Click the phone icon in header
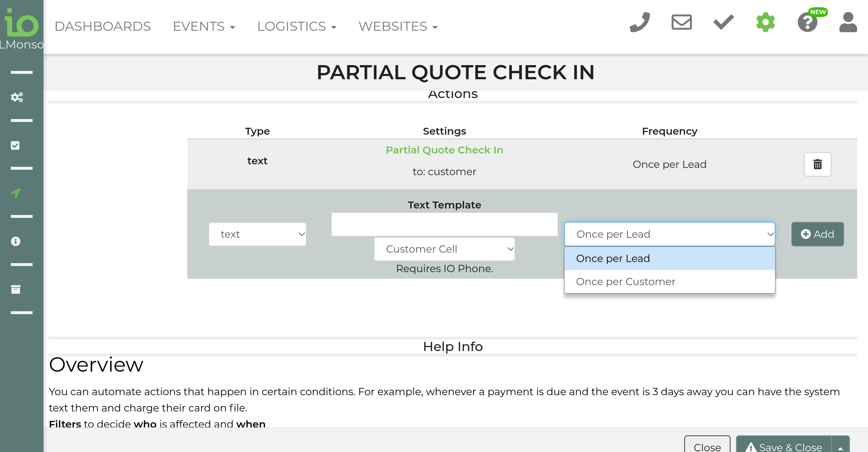 pos(639,22)
